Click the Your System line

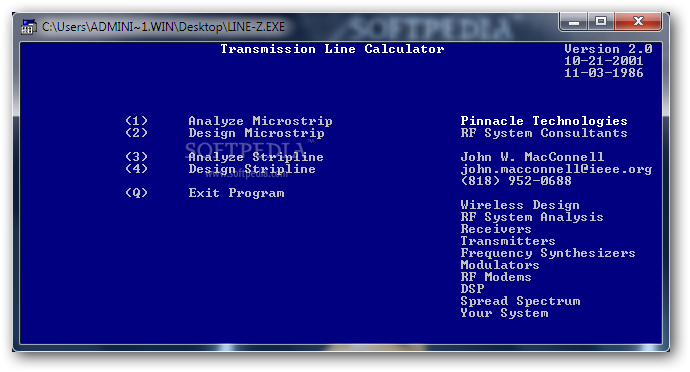(x=504, y=313)
